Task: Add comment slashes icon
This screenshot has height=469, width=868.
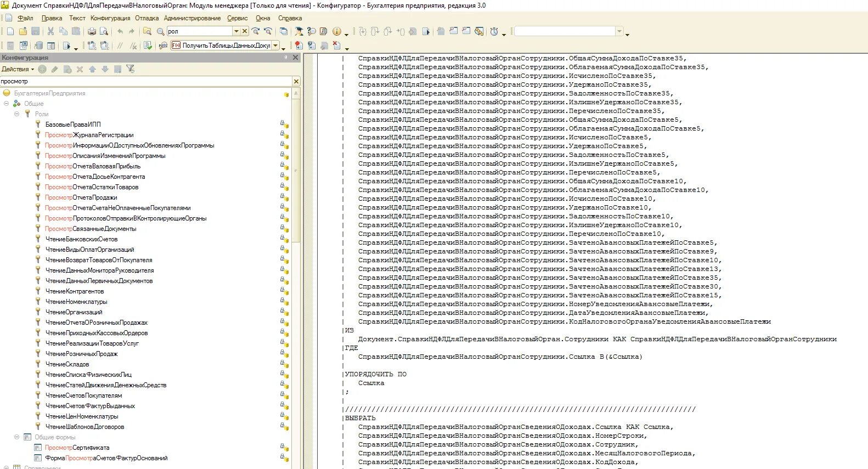Action: [x=120, y=46]
